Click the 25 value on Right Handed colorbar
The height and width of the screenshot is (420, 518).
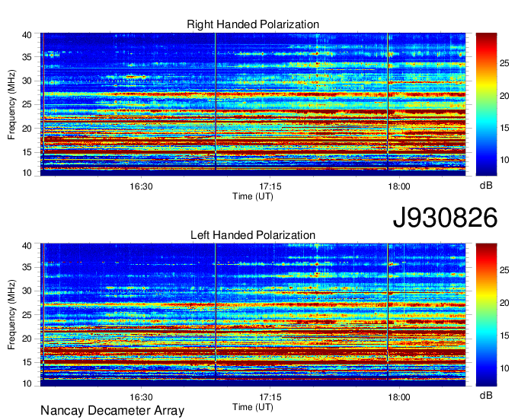[504, 64]
